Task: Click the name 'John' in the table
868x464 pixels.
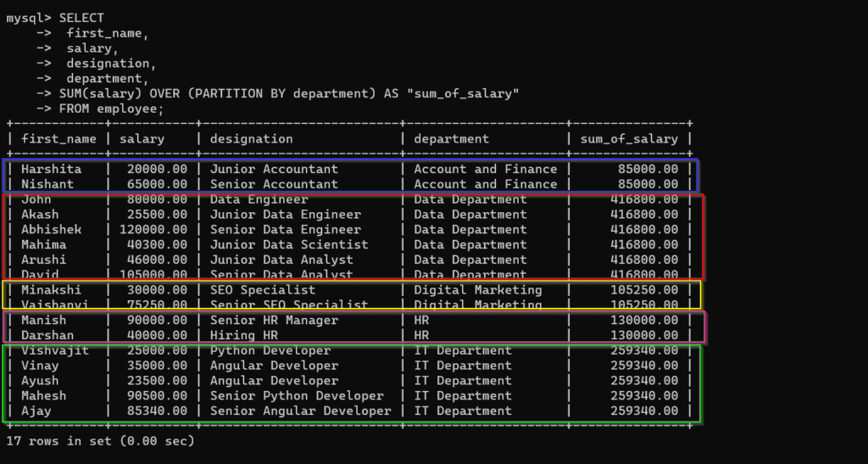Action: tap(36, 199)
